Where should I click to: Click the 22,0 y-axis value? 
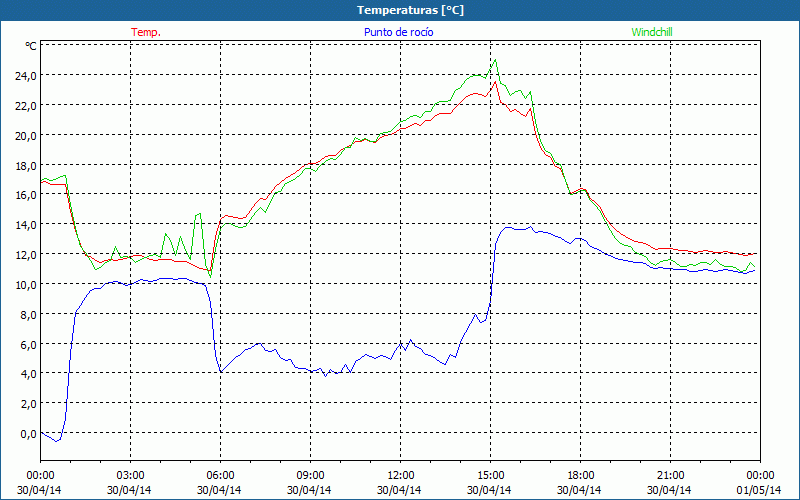pyautogui.click(x=26, y=106)
